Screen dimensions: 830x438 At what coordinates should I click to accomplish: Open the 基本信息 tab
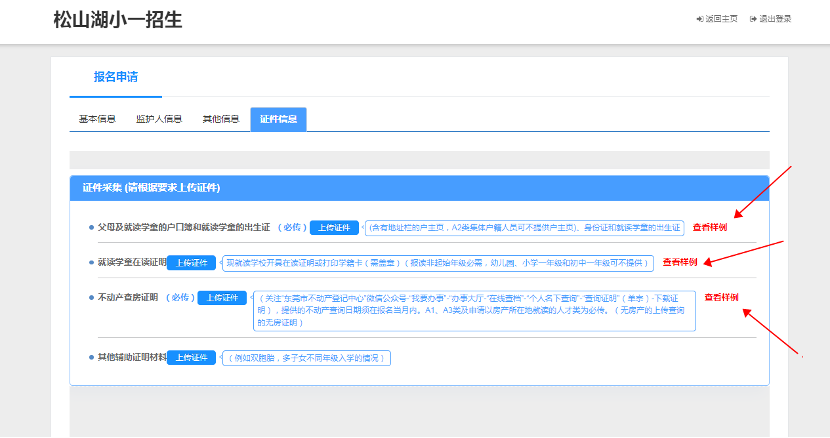pos(96,119)
